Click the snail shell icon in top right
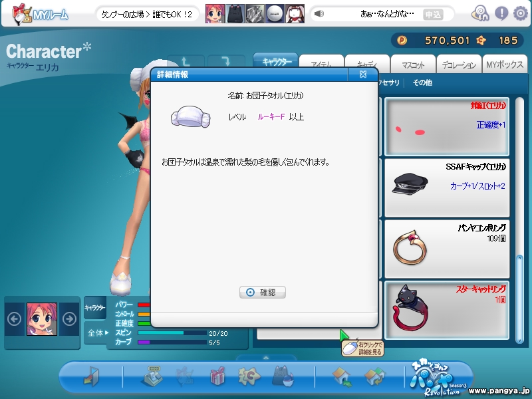This screenshot has height=399, width=532. 480,13
